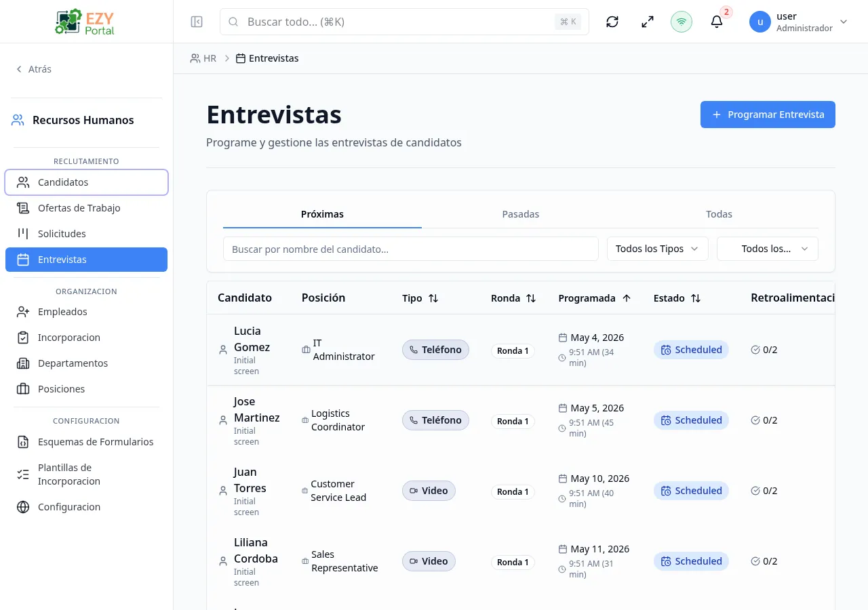The image size is (868, 610).
Task: Switch to the Pasadas tab
Action: (x=521, y=214)
